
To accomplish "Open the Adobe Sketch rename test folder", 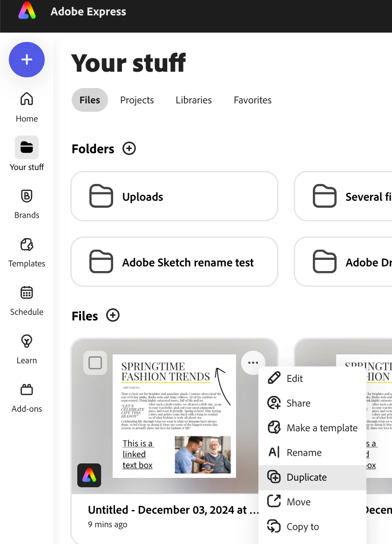I will 175,262.
